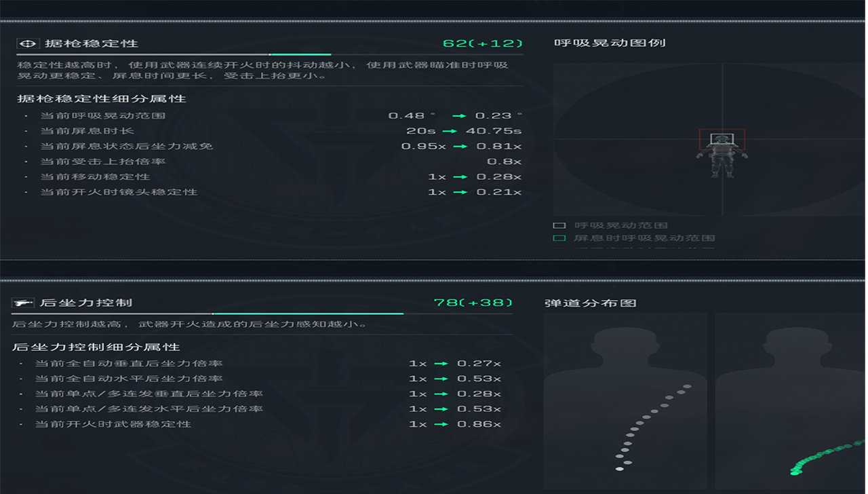This screenshot has width=868, height=494.
Task: Select the 后坐力控制 heading
Action: (x=86, y=303)
